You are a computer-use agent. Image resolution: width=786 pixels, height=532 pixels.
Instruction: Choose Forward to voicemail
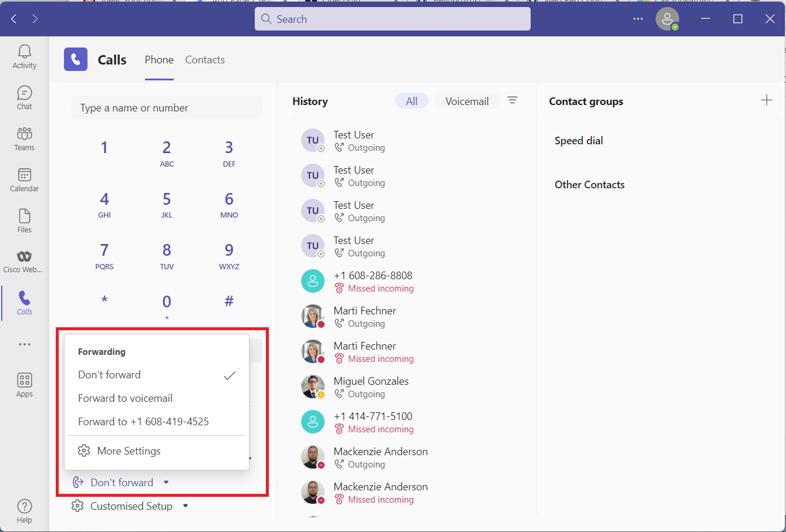click(x=125, y=398)
